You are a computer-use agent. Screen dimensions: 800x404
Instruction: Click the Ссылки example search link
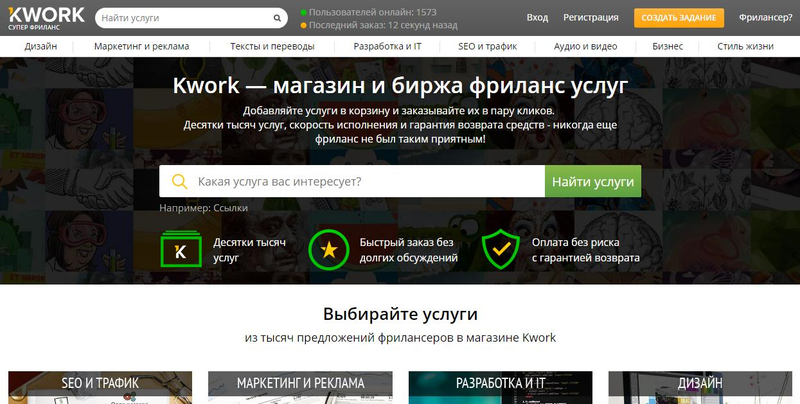(x=229, y=208)
